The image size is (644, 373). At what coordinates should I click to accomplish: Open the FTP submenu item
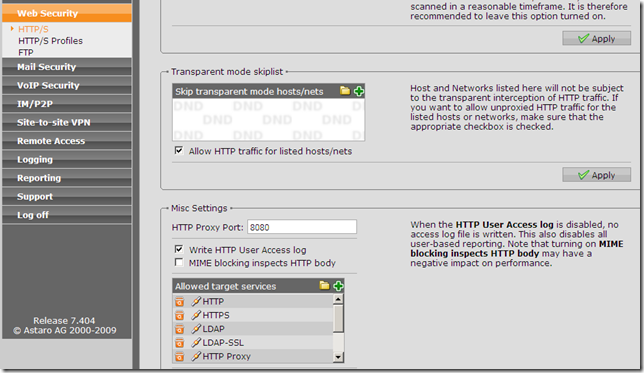25,53
